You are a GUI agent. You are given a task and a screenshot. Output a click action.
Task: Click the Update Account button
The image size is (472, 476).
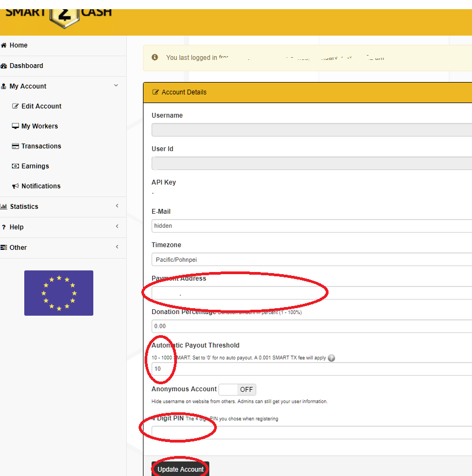click(181, 469)
